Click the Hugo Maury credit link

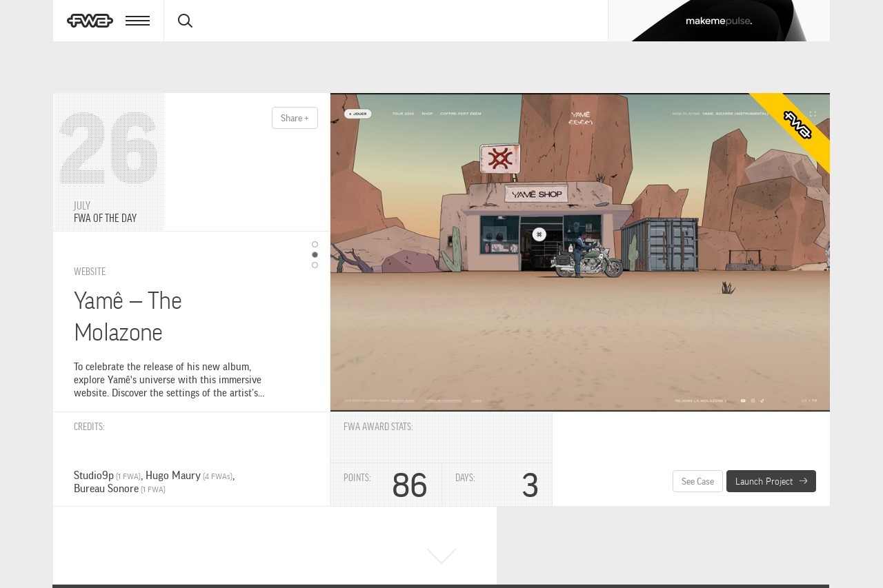click(x=173, y=476)
